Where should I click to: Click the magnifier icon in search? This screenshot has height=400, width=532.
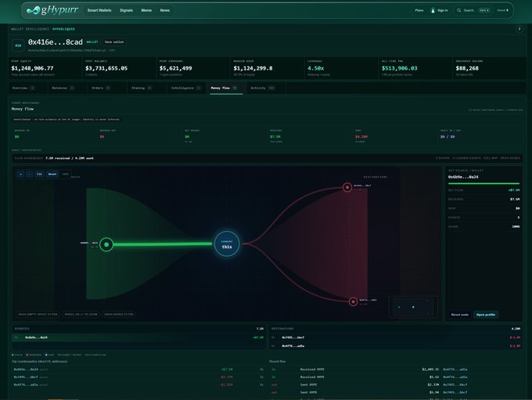coord(458,10)
